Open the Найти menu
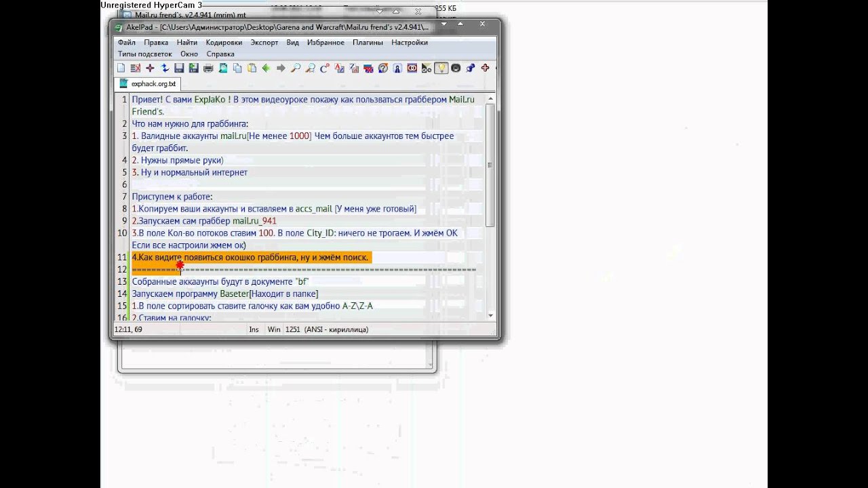This screenshot has width=868, height=488. pos(187,42)
